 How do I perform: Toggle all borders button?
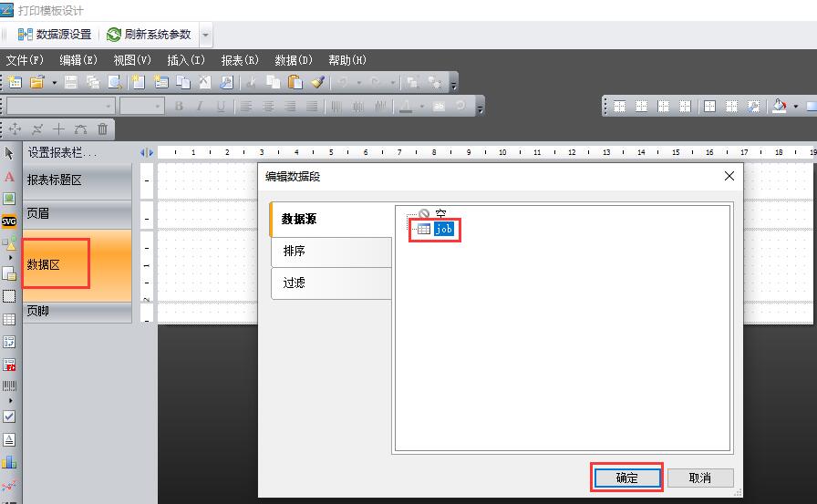pos(709,107)
